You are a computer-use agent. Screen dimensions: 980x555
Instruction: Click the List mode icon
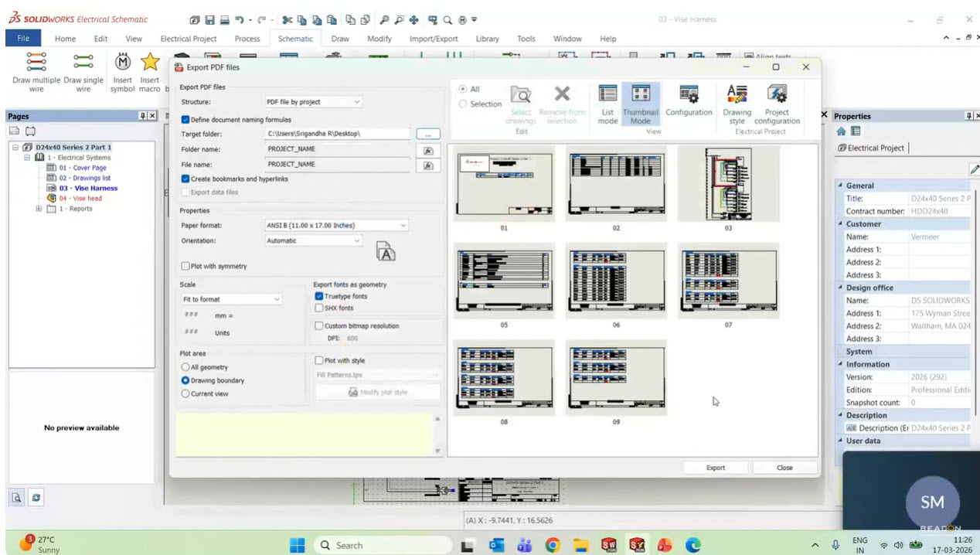coord(607,104)
